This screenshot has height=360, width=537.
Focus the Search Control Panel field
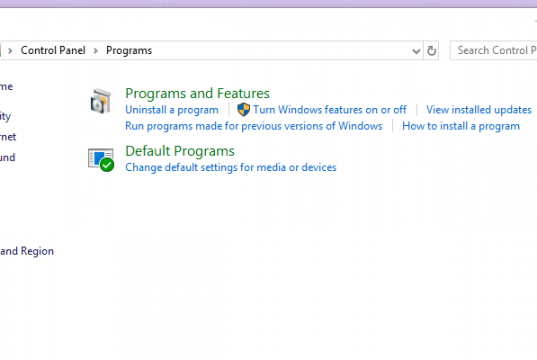coord(494,50)
